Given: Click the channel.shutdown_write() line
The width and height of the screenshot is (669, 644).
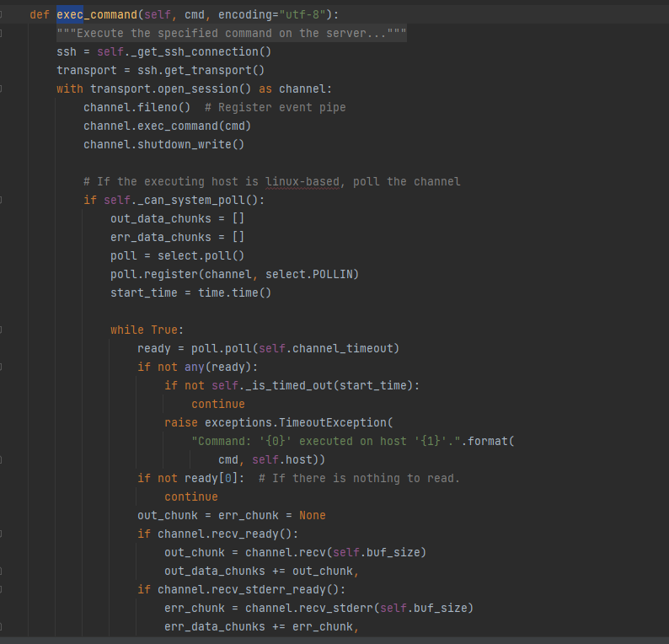Looking at the screenshot, I should [x=163, y=145].
